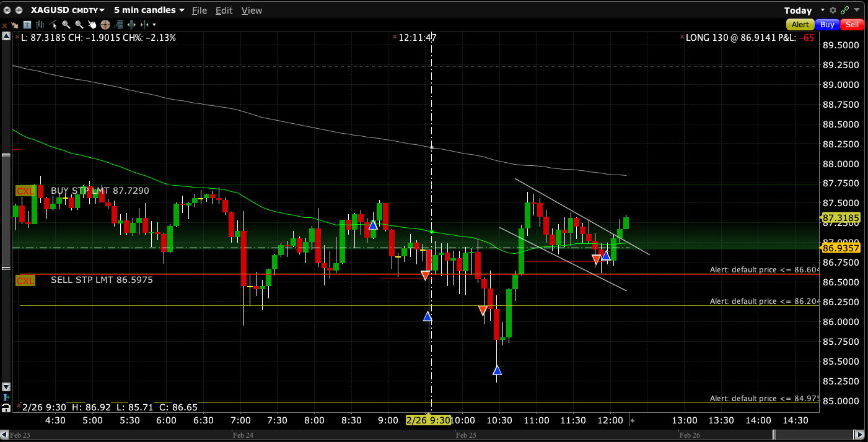Cancel the SELL STP LMT 86.5975 order
Viewport: 868px width, 442px height.
(25, 280)
